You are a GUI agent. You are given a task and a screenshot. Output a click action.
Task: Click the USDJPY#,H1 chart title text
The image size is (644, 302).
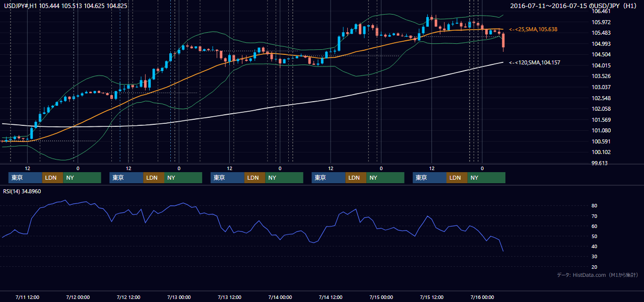[66, 6]
